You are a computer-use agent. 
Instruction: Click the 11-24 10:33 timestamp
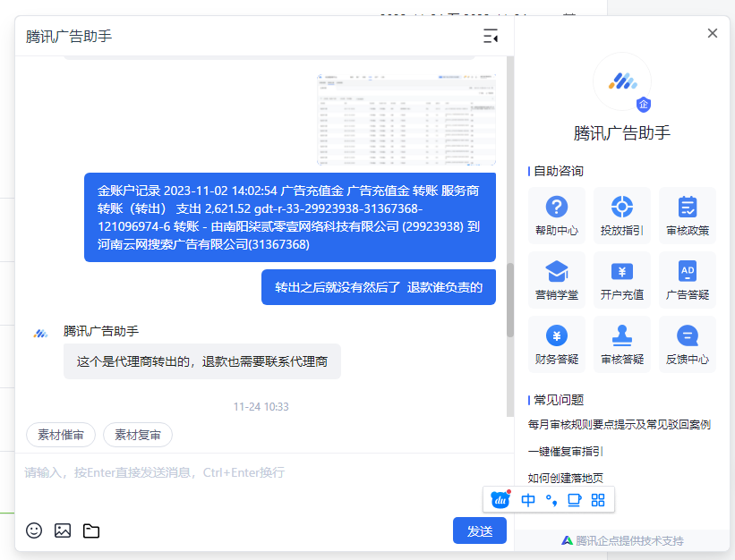coord(261,406)
